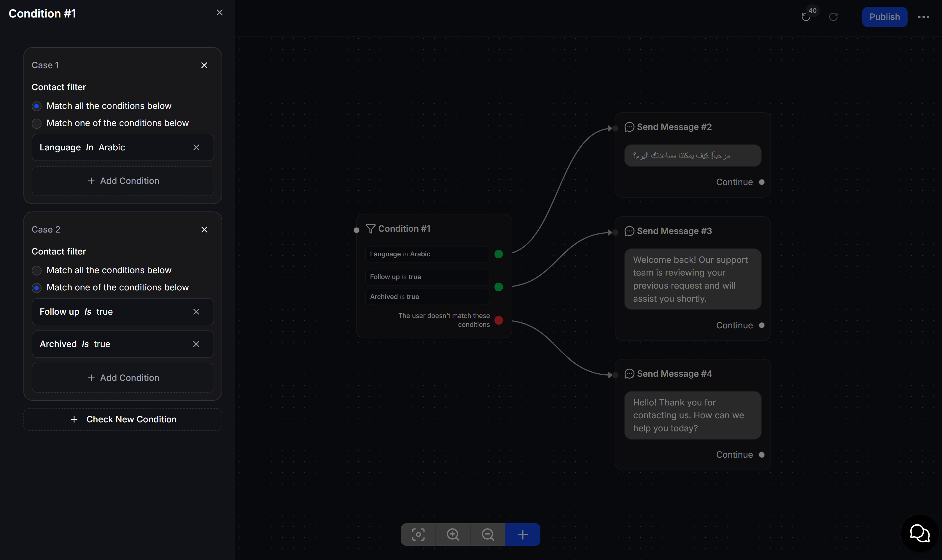
Task: Click the blue plus add-step button
Action: pyautogui.click(x=523, y=534)
